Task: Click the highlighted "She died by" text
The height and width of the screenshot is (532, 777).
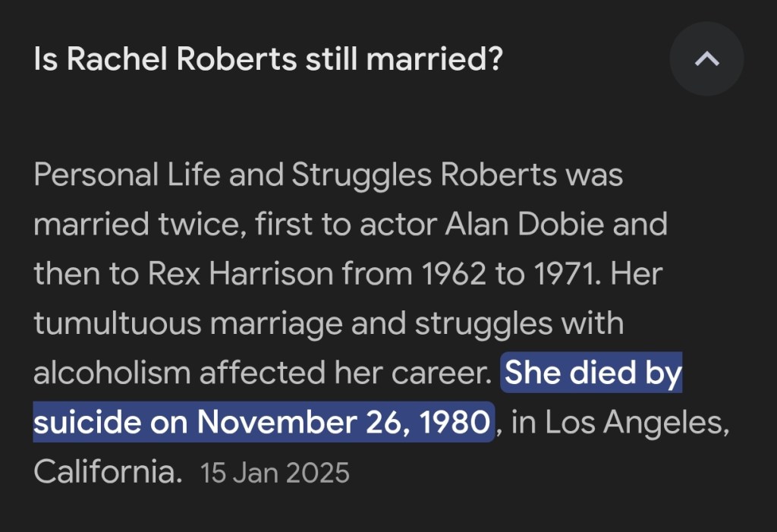Action: tap(593, 373)
